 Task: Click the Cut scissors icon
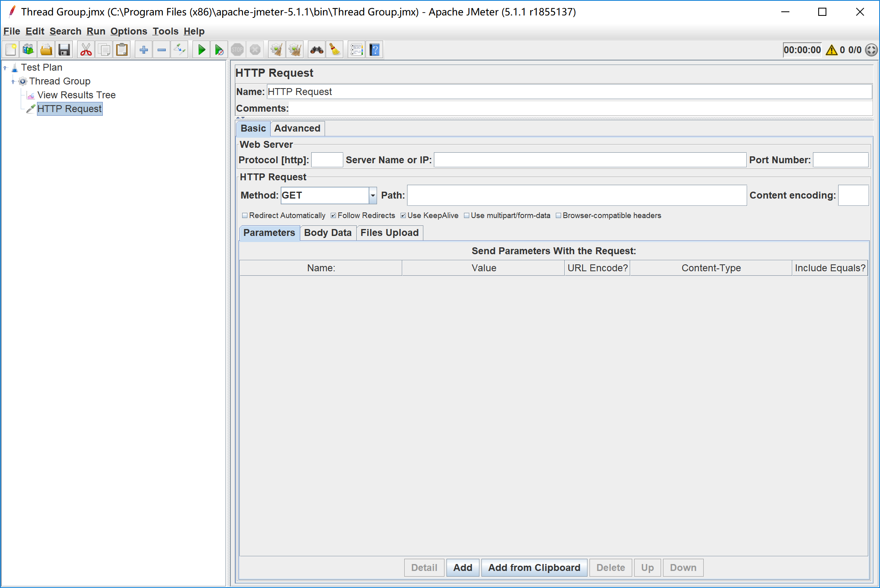pos(86,50)
